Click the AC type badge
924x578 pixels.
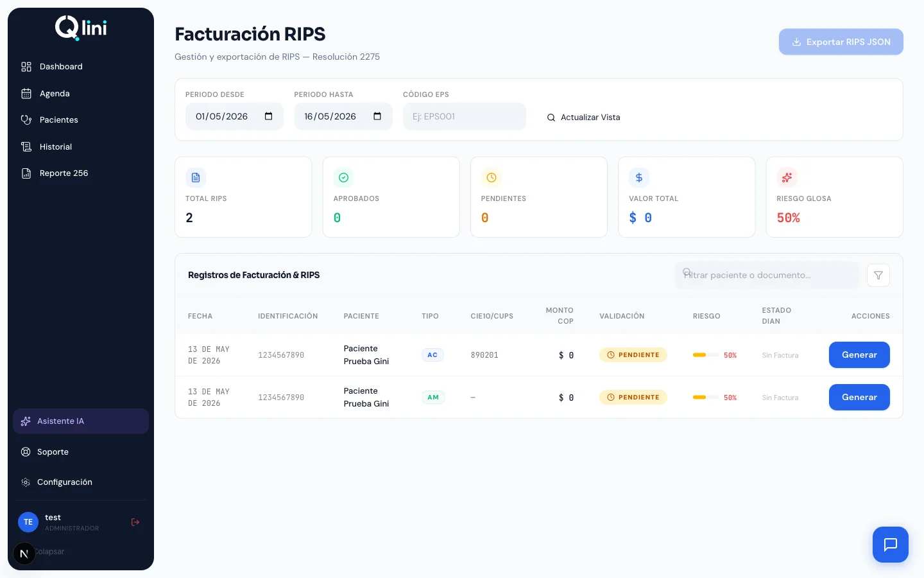point(432,355)
